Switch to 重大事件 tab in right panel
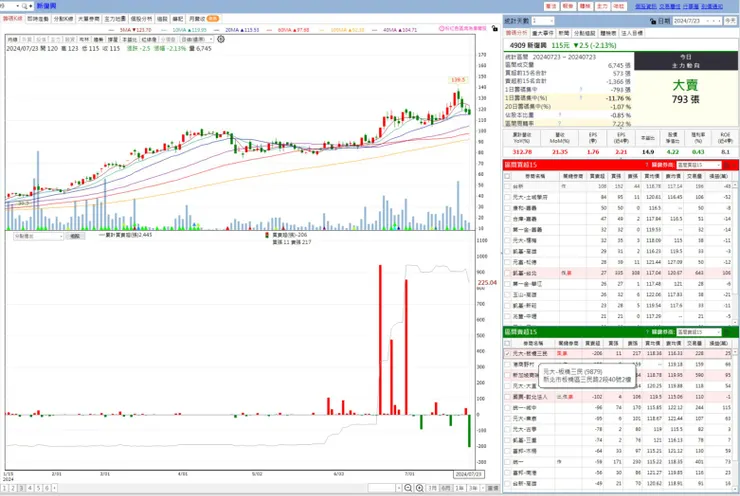Viewport: 740px width, 496px height. tap(543, 34)
